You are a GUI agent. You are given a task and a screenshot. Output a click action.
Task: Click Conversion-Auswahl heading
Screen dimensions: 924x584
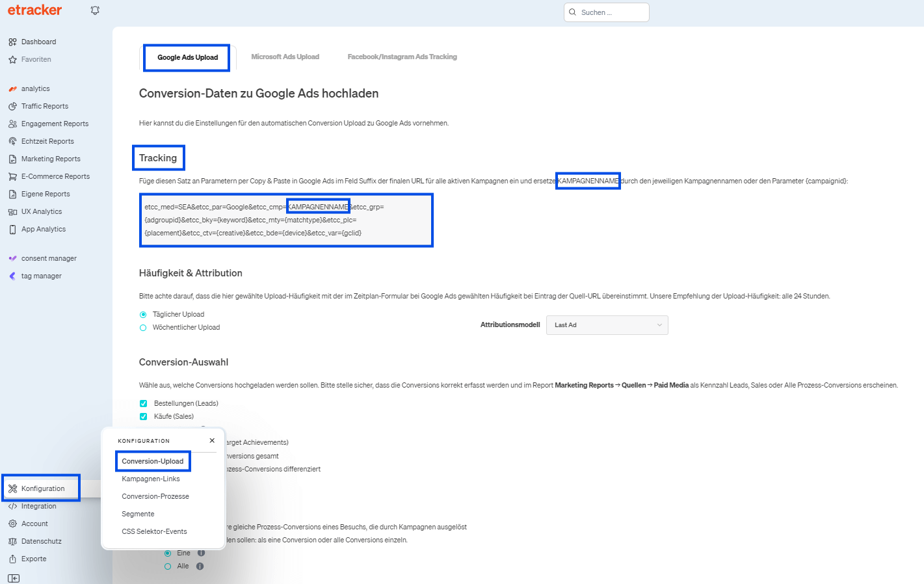click(x=183, y=362)
